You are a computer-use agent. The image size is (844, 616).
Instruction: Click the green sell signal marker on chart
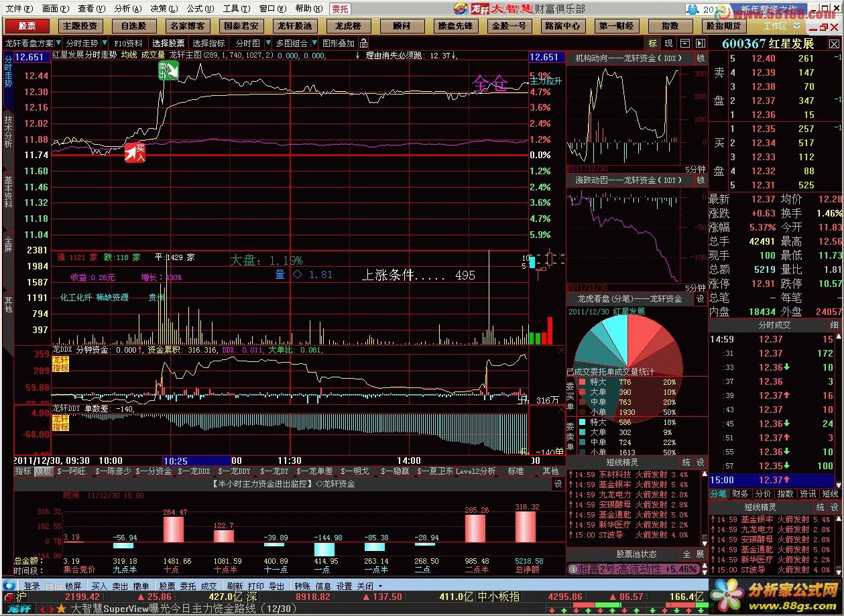[x=168, y=70]
